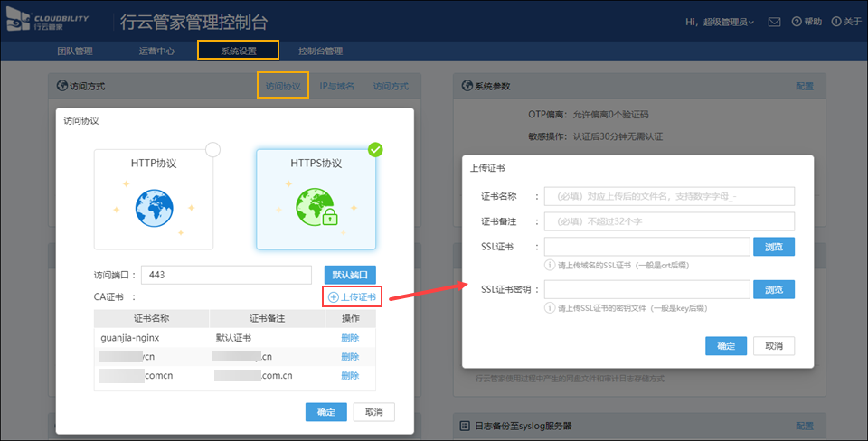Click the 访问方式 panel header icon
The image size is (868, 441).
62,86
